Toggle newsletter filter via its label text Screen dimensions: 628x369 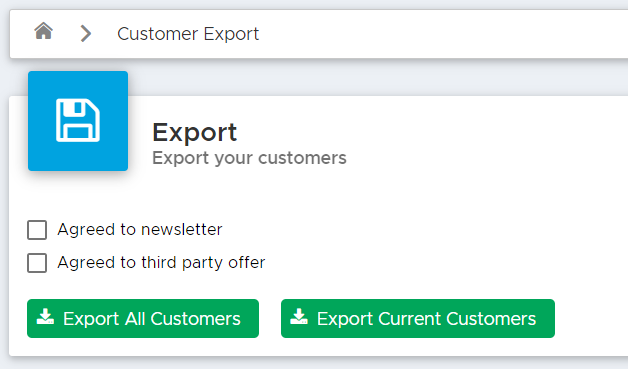[x=140, y=230]
